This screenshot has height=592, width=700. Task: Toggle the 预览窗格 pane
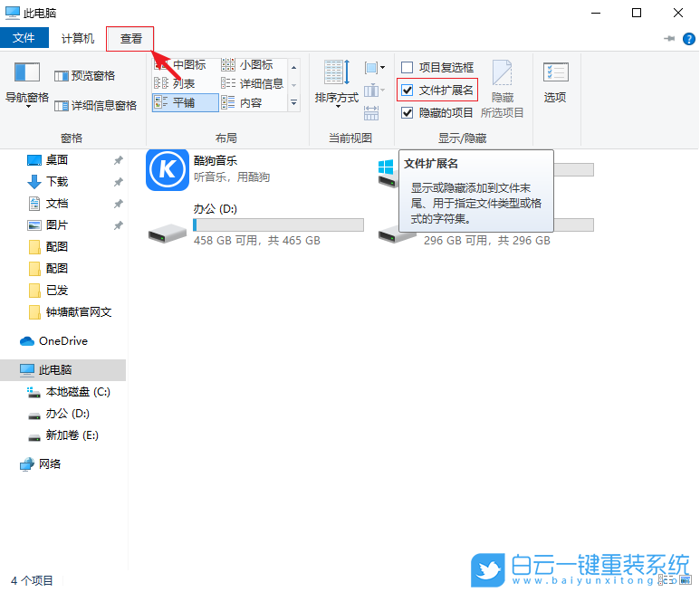85,76
